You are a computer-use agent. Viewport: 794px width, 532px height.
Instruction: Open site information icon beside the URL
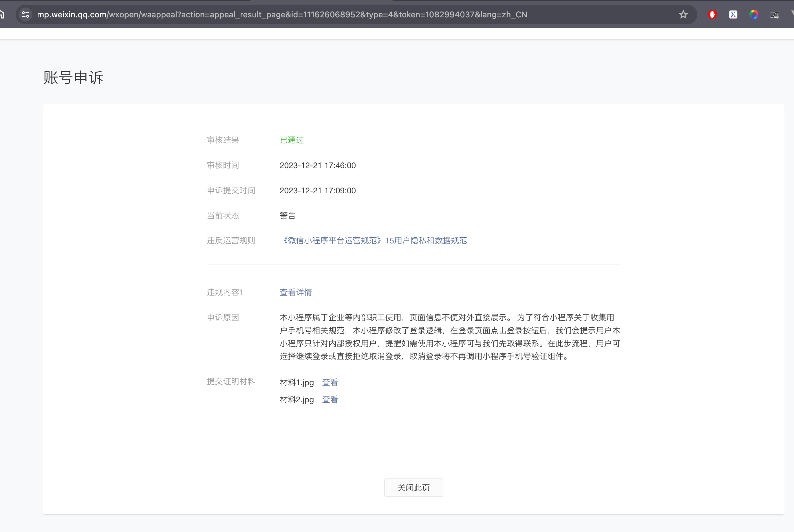[25, 14]
